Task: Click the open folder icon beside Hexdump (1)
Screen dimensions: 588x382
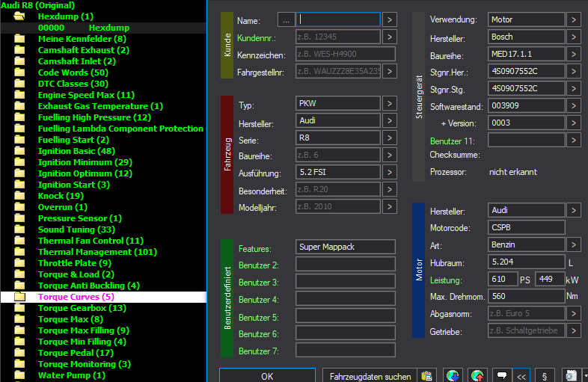Action: [19, 16]
